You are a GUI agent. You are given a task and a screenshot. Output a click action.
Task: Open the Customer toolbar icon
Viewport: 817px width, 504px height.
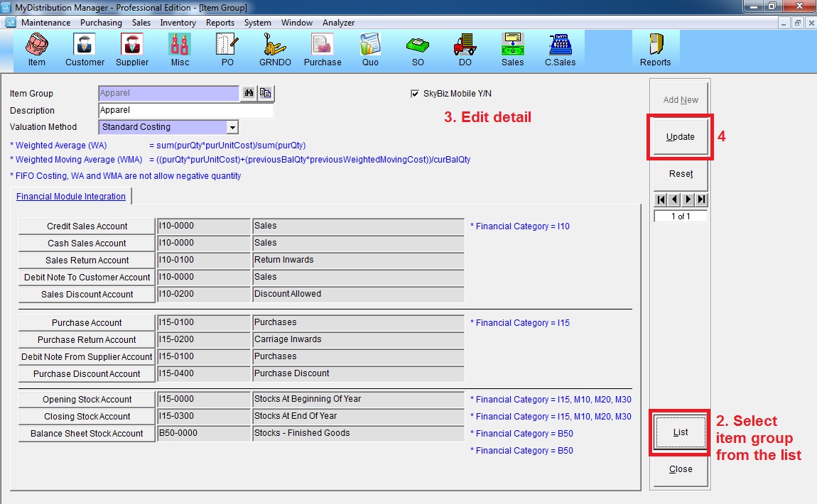coord(85,50)
